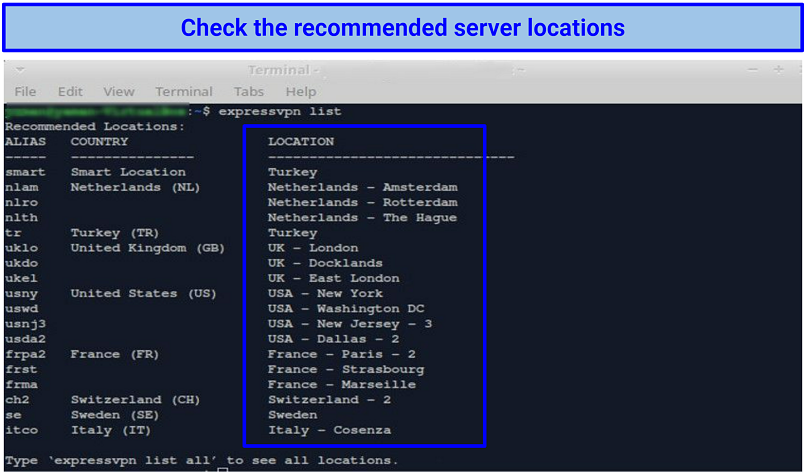Click 'United States (US)' country entry
The width and height of the screenshot is (806, 475).
coord(143,294)
